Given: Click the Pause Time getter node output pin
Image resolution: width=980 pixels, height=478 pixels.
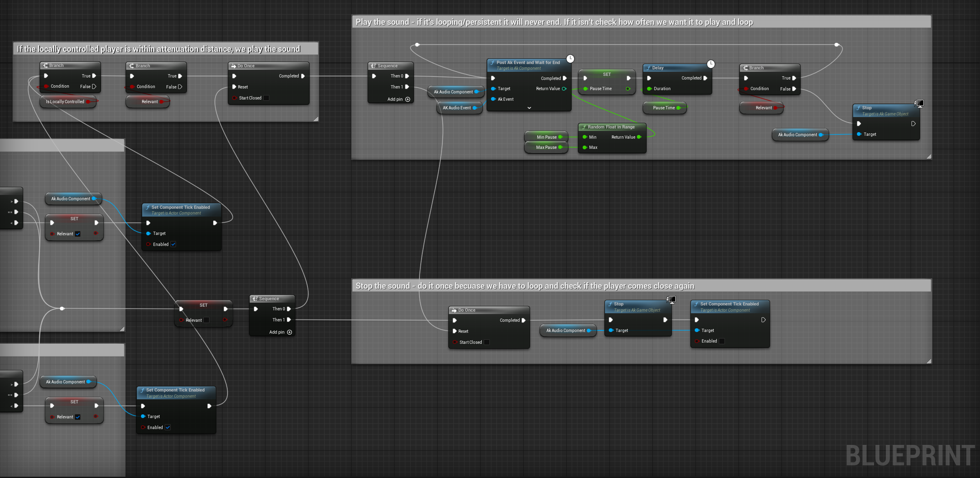Looking at the screenshot, I should tap(678, 108).
